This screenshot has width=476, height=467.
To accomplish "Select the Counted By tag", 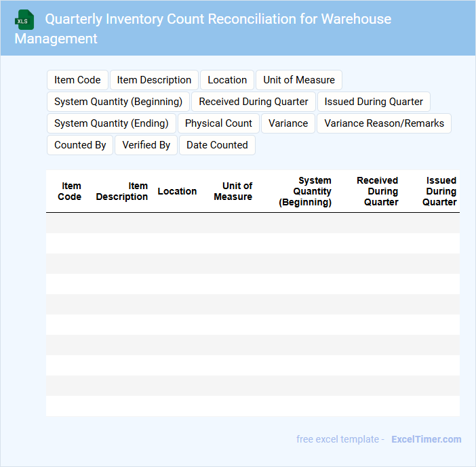I will tap(80, 145).
